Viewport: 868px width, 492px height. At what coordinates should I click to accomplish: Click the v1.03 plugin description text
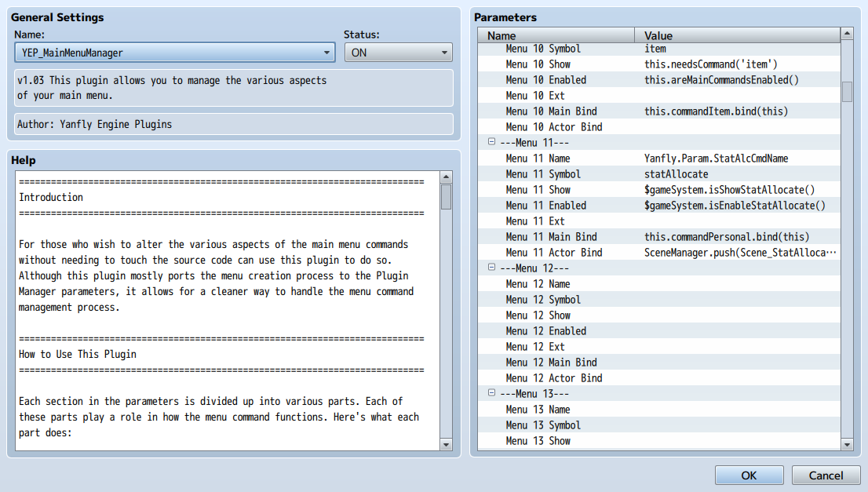click(172, 87)
